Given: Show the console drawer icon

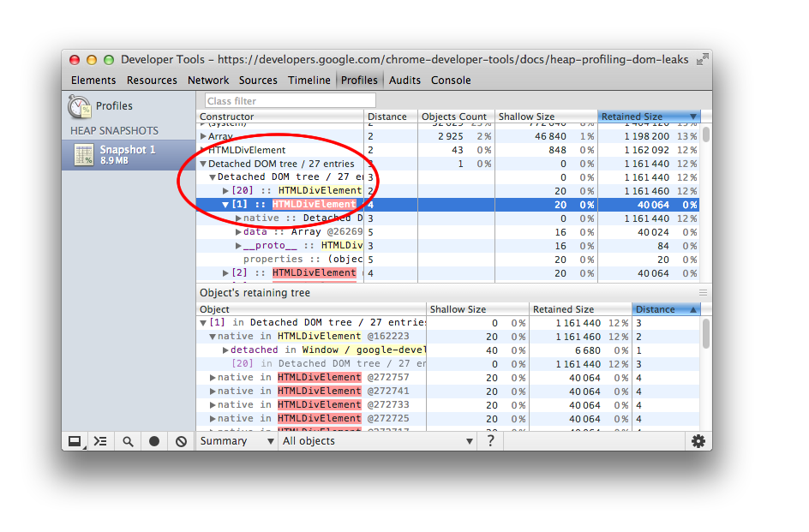Looking at the screenshot, I should pyautogui.click(x=100, y=441).
